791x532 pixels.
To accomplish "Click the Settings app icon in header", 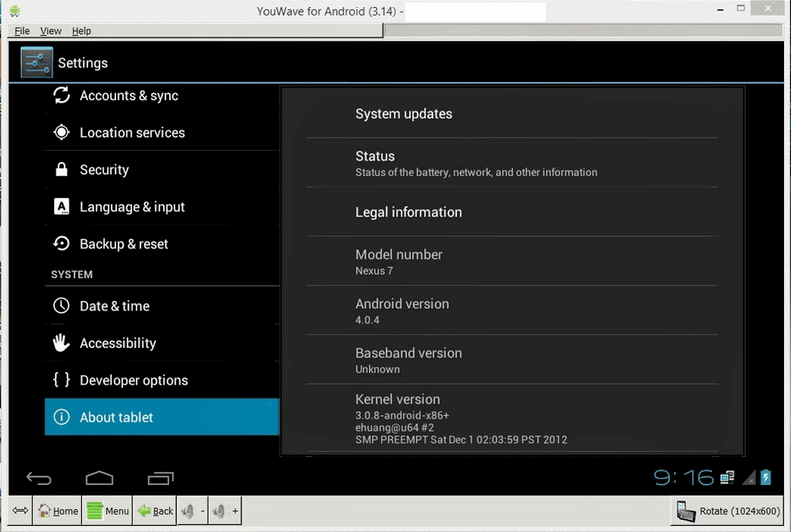I will 37,63.
